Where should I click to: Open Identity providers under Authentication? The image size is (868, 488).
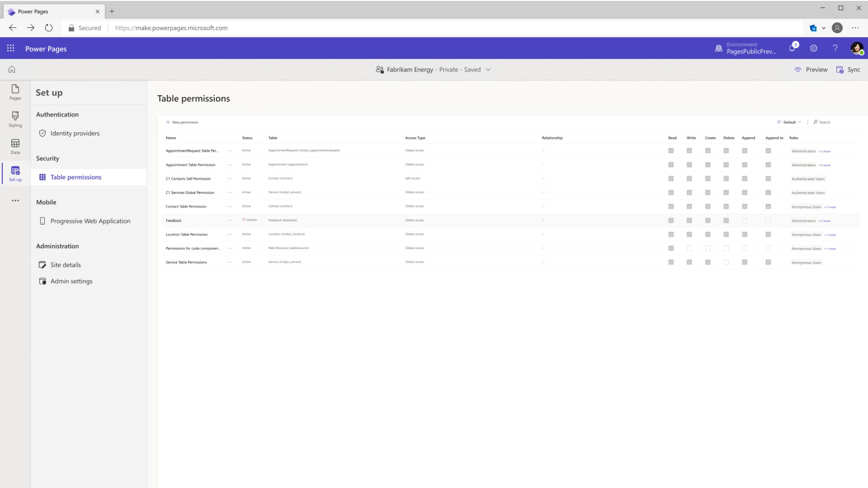click(75, 133)
